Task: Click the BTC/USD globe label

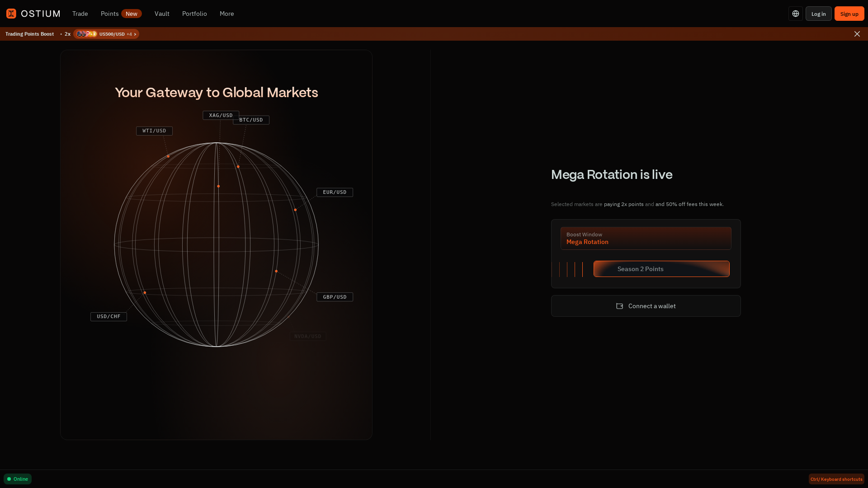Action: (x=251, y=120)
